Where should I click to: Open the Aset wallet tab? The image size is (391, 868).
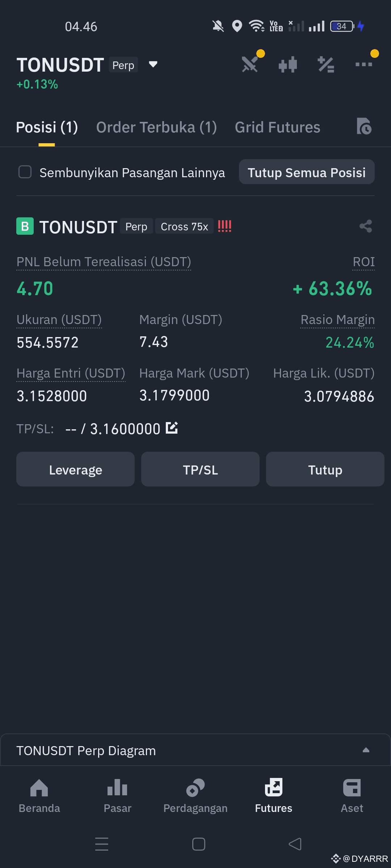tap(352, 796)
